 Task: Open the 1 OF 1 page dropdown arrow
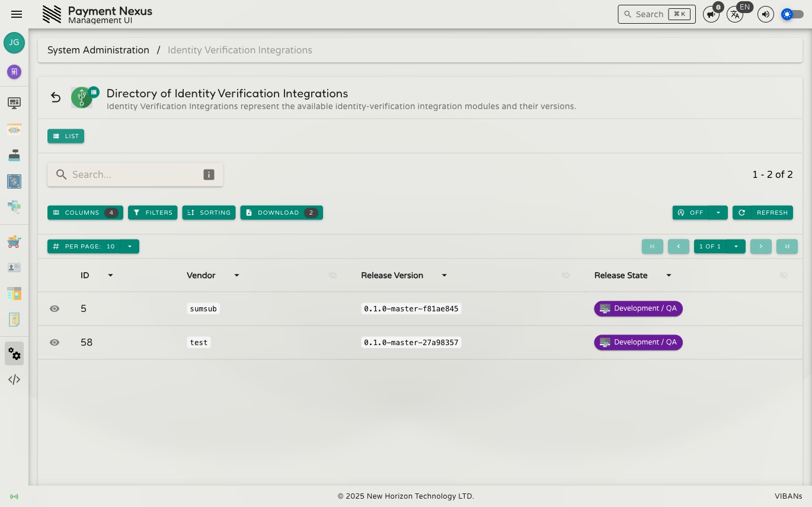click(x=736, y=246)
